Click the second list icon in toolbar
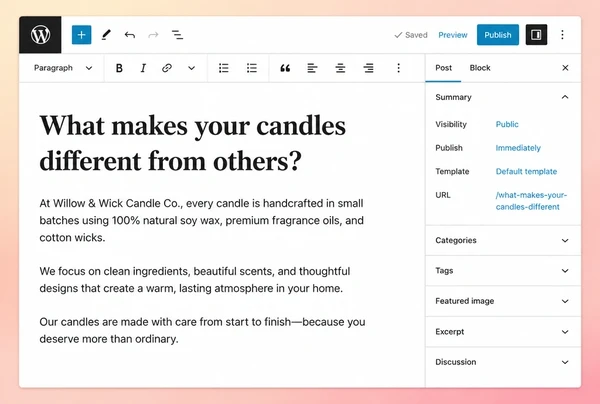Viewport: 600px width, 404px height. coord(251,68)
